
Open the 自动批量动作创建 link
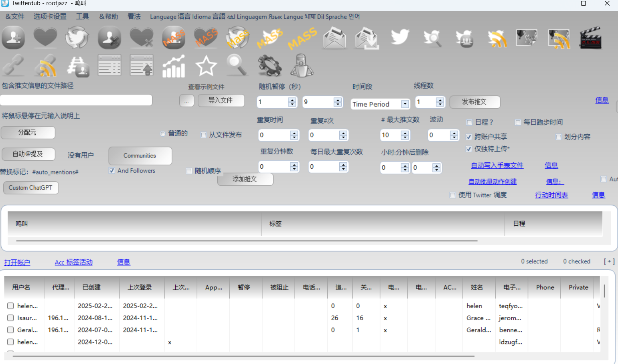click(x=492, y=182)
